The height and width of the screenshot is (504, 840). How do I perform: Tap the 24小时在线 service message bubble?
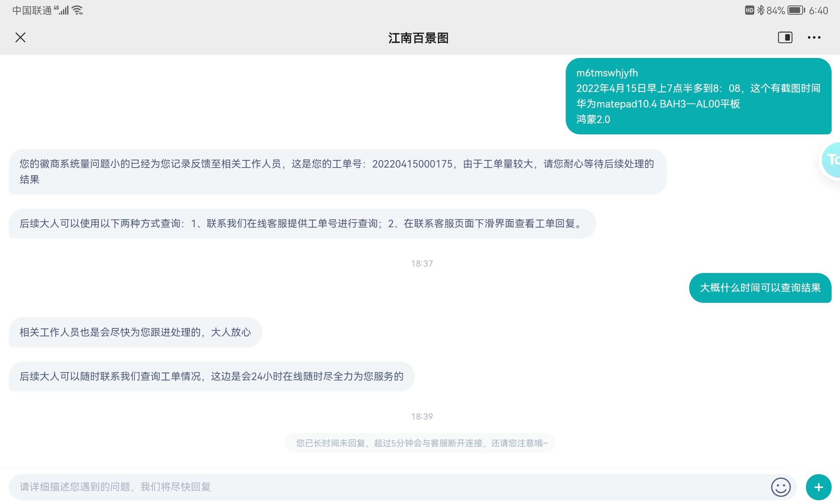tap(211, 376)
